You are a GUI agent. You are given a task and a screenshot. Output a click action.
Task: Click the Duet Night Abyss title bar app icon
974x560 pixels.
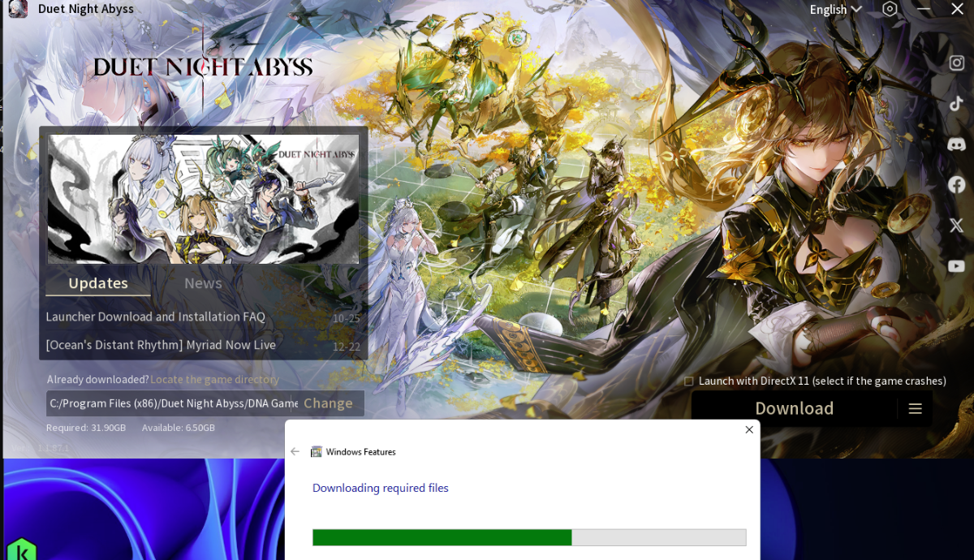(x=19, y=9)
